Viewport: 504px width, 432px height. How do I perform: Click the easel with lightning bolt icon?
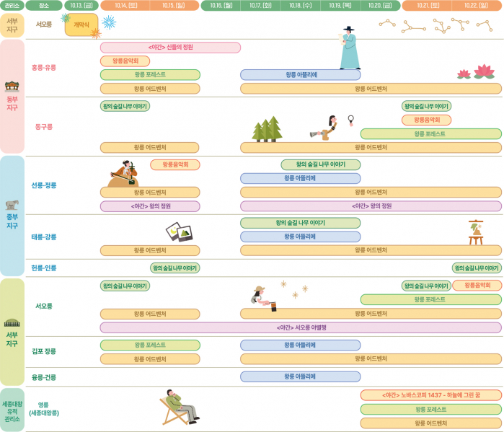476,231
